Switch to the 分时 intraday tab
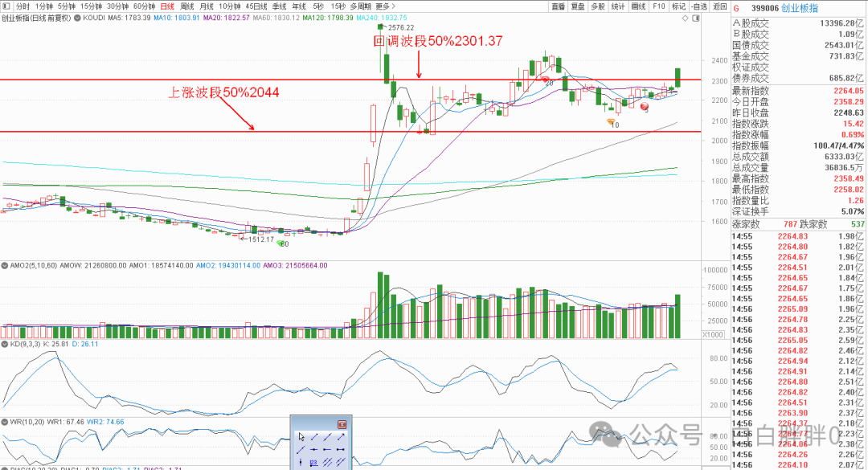Viewport: 868px width, 470px height. tap(23, 6)
